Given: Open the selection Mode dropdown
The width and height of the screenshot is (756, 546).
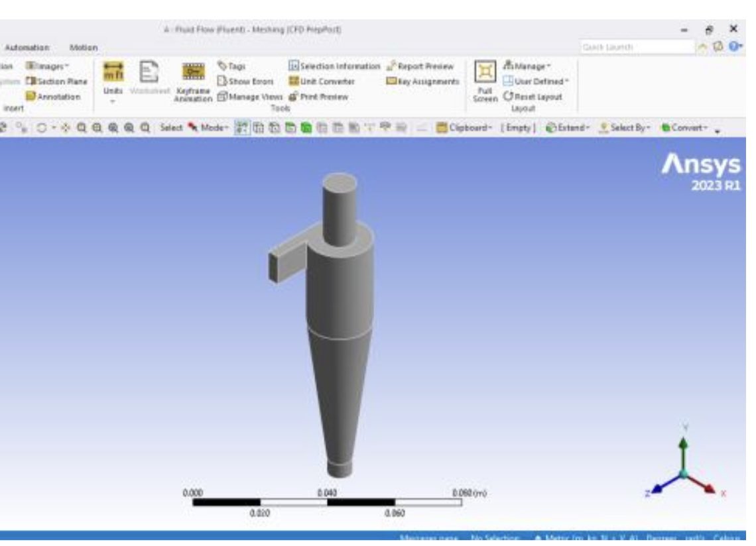Looking at the screenshot, I should [215, 127].
